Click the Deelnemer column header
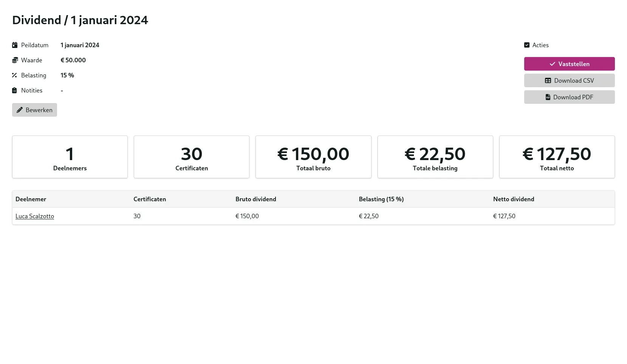Viewport: 627px width, 364px height. tap(31, 199)
